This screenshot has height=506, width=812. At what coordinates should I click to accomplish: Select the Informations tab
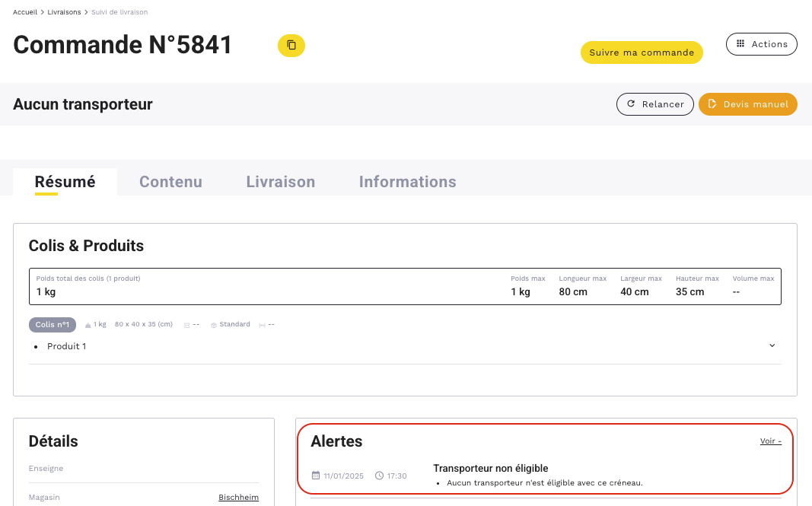click(407, 182)
